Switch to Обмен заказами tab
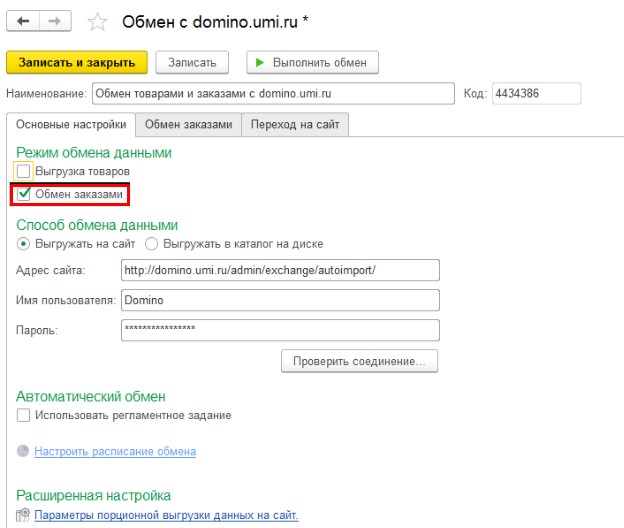 tap(188, 125)
